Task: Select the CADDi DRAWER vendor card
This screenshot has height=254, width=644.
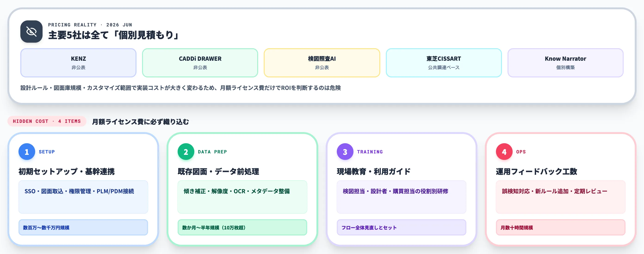Action: click(200, 63)
